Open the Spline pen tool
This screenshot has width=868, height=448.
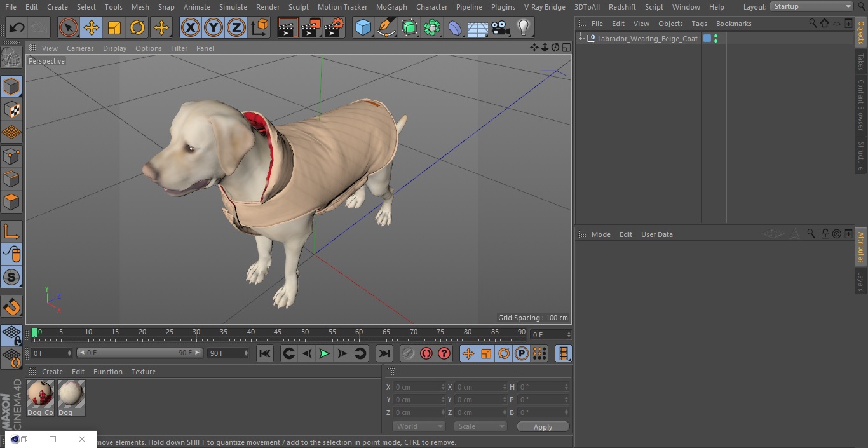(x=386, y=27)
